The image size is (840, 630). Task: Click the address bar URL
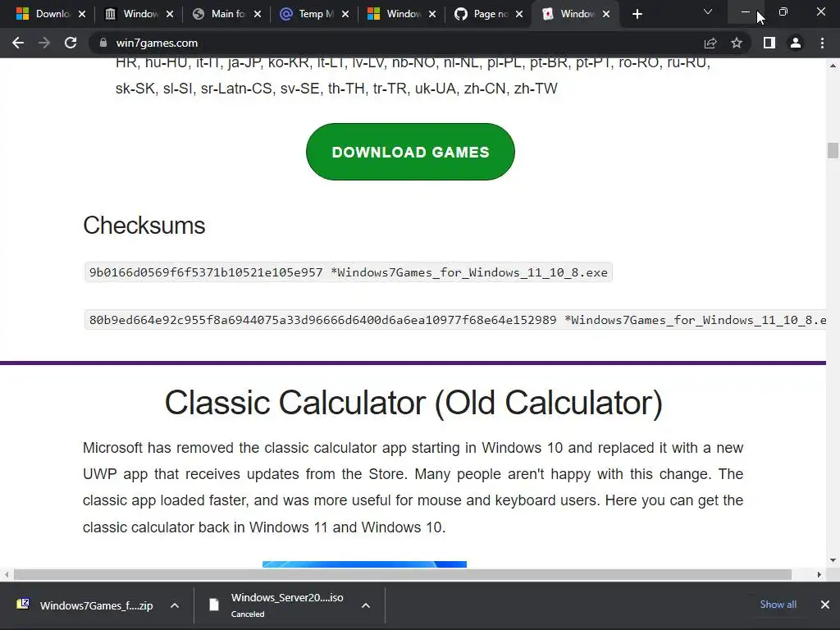(157, 43)
